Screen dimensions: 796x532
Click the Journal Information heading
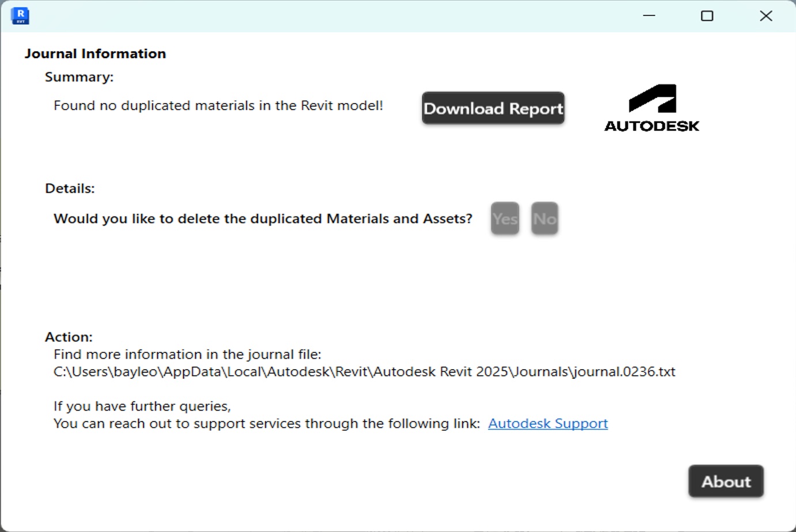tap(95, 53)
